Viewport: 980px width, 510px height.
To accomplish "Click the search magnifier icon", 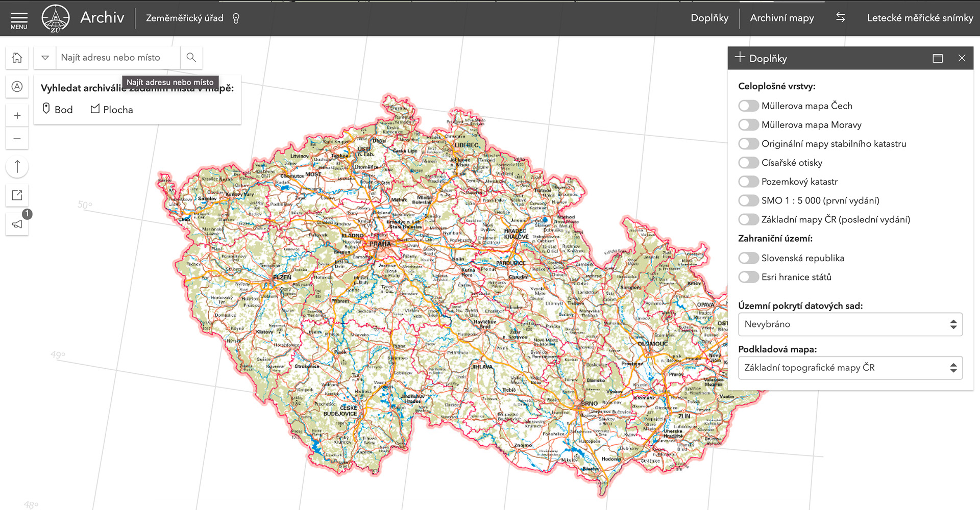I will point(191,57).
